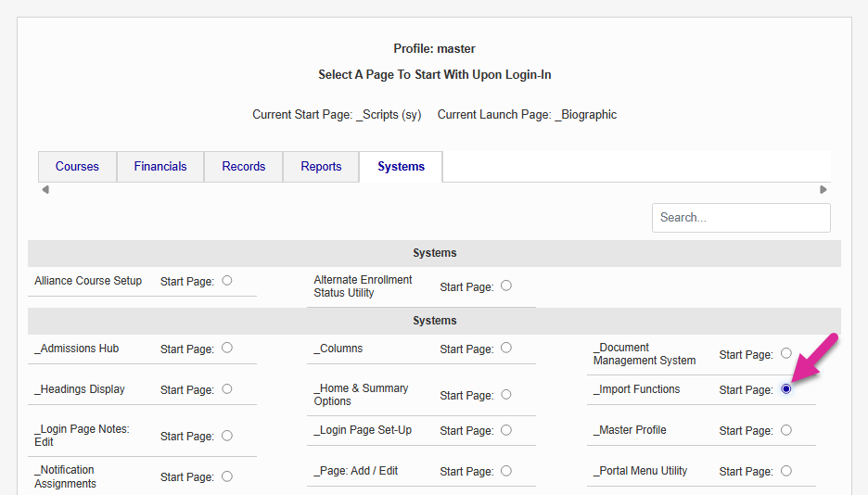Choose _Home & Summary Options start page radio
Image resolution: width=868 pixels, height=495 pixels.
(506, 394)
